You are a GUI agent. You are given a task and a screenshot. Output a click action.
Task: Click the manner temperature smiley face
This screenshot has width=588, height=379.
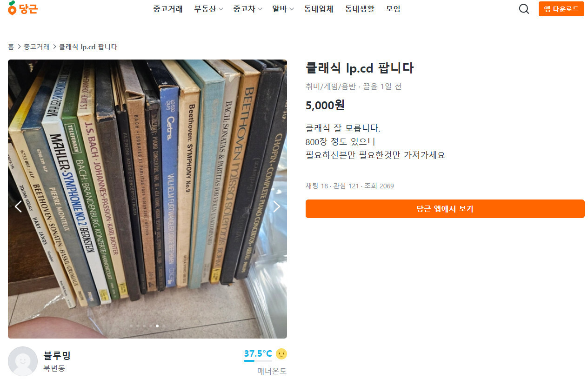[x=281, y=354]
